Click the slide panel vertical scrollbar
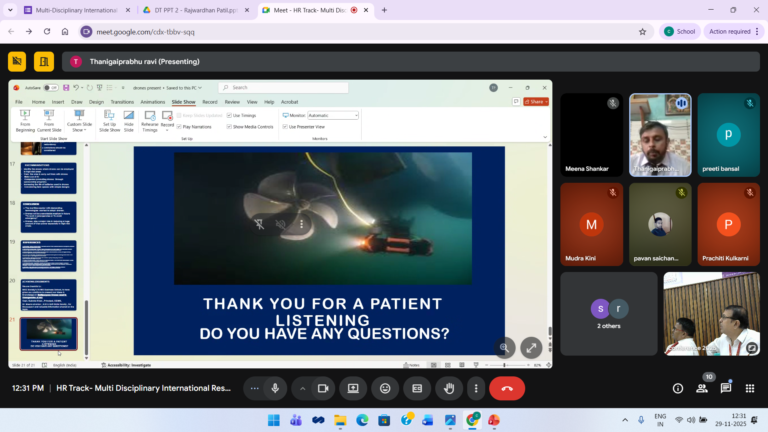 pos(87,328)
